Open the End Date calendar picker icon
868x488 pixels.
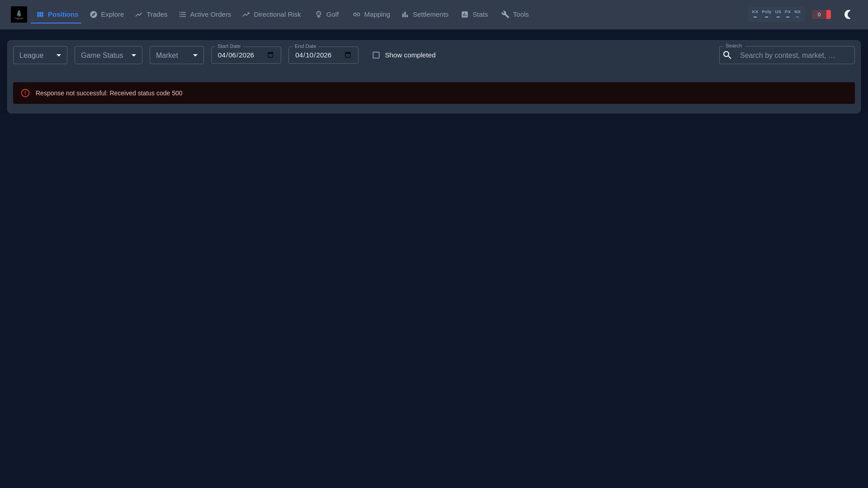pos(348,55)
